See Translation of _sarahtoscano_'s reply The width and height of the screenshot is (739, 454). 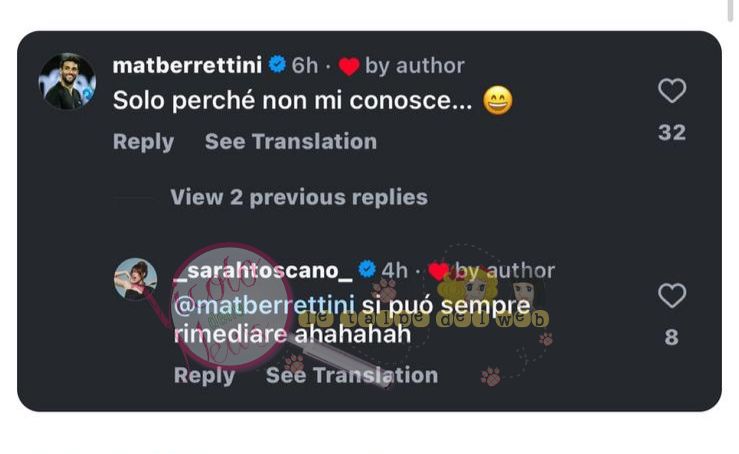click(352, 375)
